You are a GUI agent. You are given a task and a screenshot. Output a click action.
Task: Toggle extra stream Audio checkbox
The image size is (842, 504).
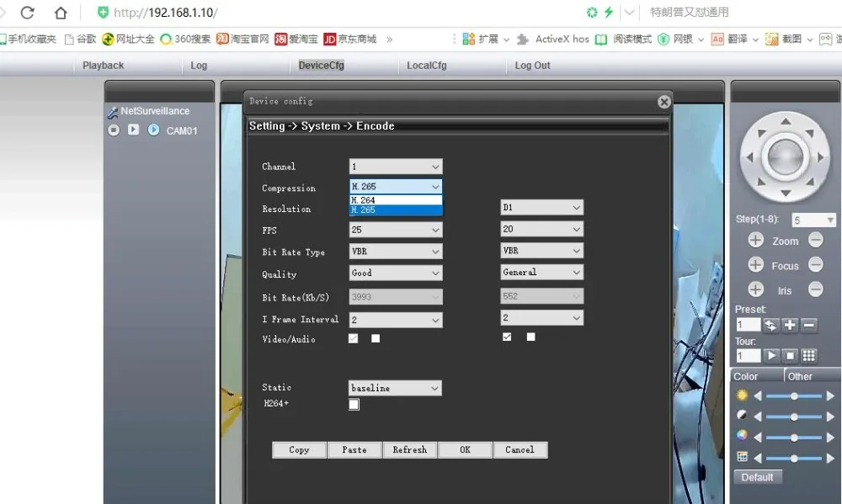530,337
